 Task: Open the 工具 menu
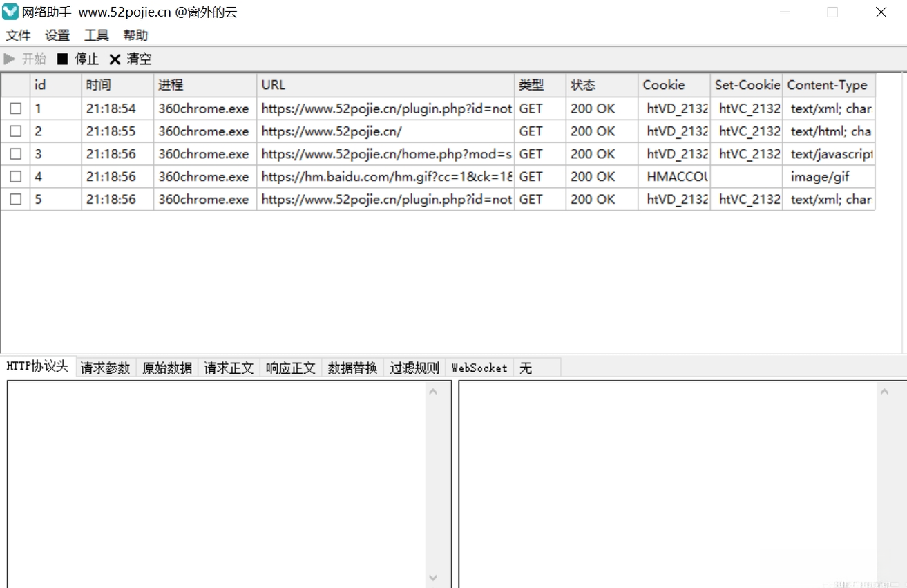tap(97, 36)
